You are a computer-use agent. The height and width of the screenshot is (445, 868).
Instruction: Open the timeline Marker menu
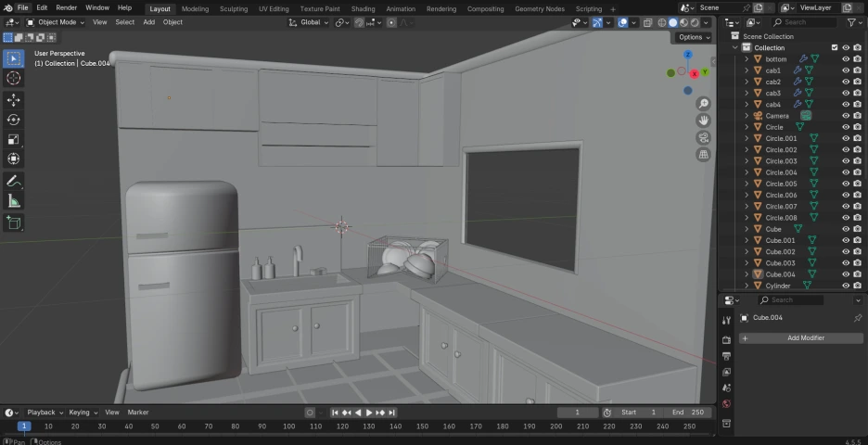tap(138, 413)
